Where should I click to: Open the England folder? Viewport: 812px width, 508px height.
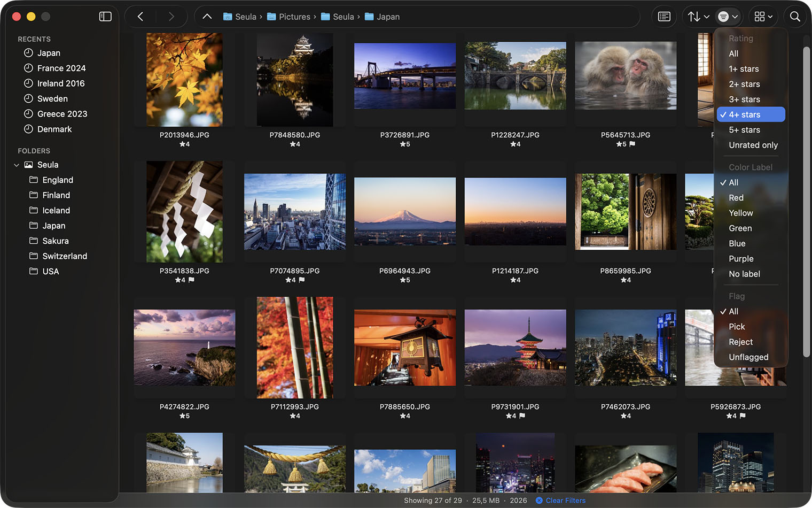[58, 180]
